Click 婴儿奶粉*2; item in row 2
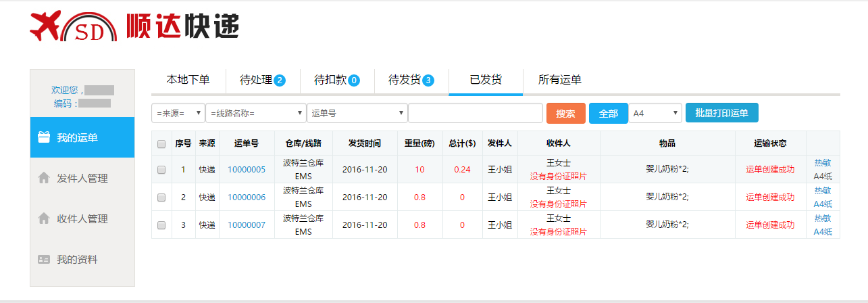Screen dimensions: 868x303 tap(667, 197)
